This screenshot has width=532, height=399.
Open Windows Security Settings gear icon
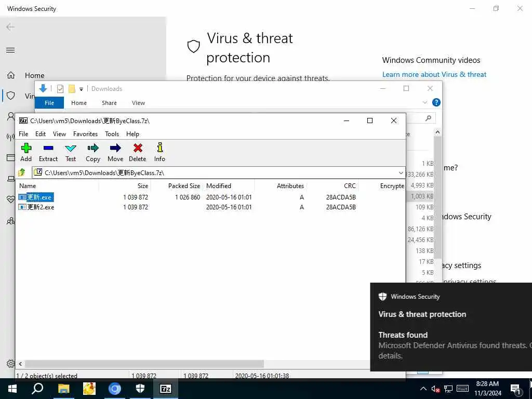(x=10, y=364)
